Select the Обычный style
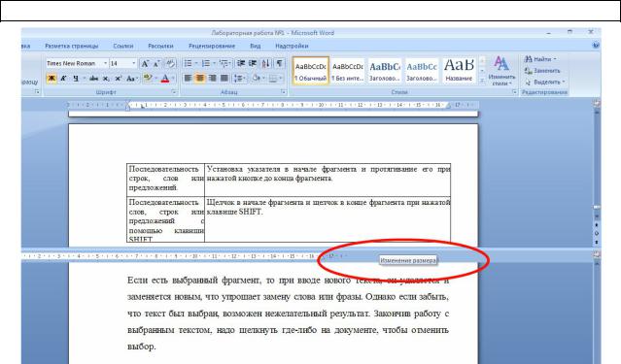 tap(311, 71)
